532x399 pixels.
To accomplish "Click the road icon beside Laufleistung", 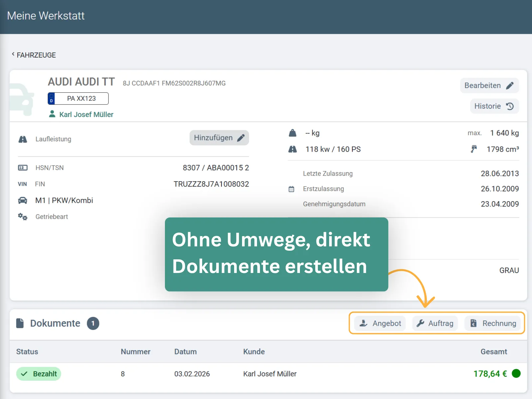I will [x=23, y=139].
